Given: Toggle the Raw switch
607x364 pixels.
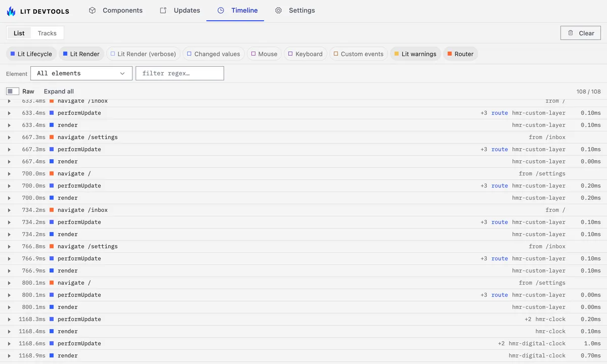Looking at the screenshot, I should point(13,92).
